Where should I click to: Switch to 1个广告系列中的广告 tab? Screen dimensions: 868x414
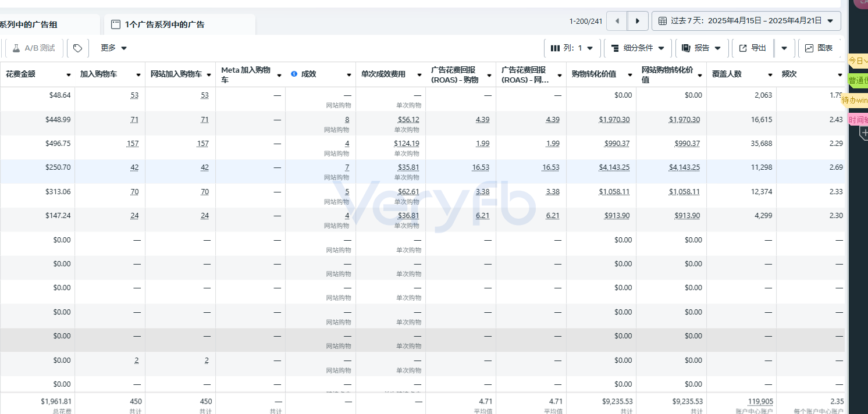pos(180,24)
